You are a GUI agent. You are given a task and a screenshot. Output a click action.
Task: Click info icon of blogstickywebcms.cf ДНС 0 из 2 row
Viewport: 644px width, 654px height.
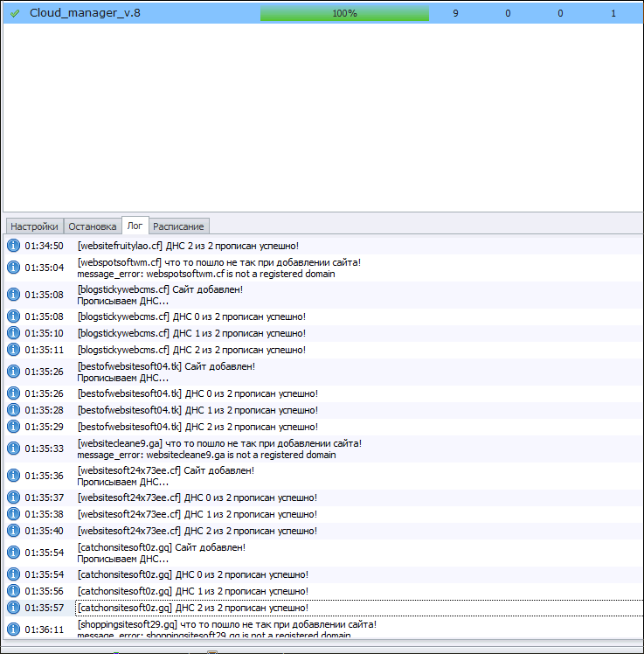tap(13, 317)
